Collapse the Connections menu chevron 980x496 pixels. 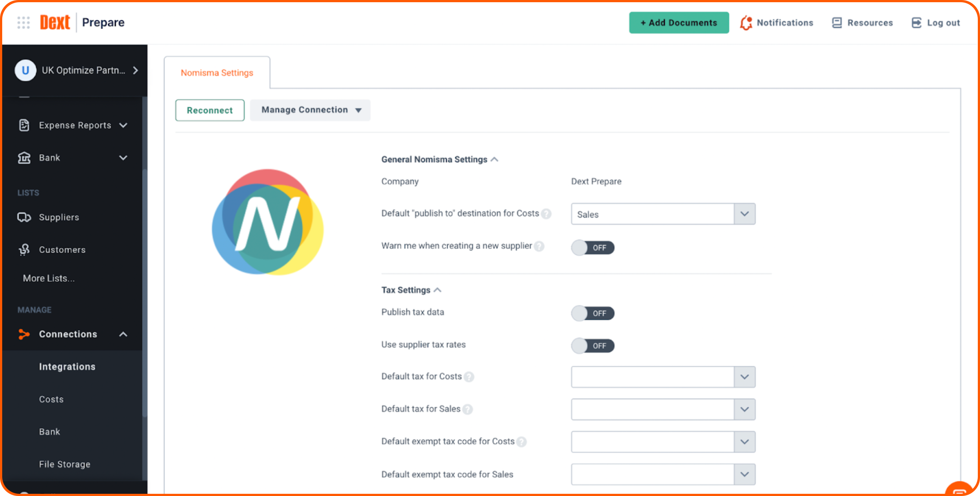coord(124,334)
